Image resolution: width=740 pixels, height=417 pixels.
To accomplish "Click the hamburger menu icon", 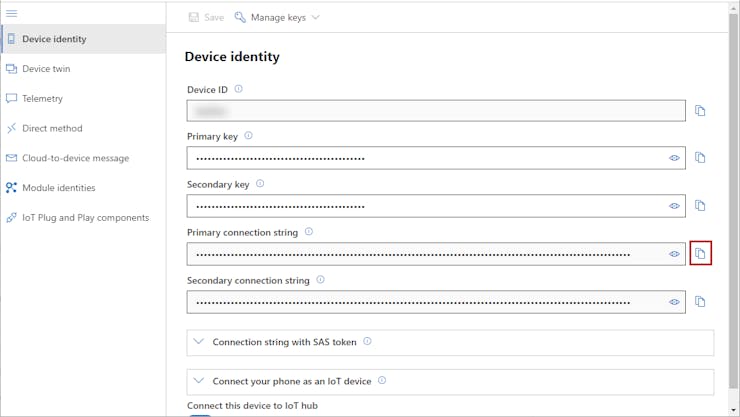I will point(12,13).
